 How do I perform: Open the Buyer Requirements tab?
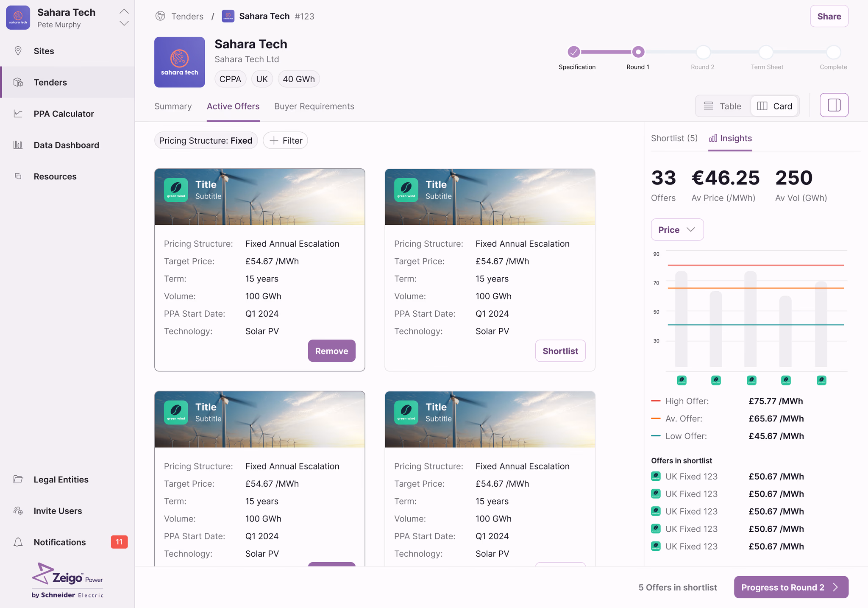click(x=314, y=106)
